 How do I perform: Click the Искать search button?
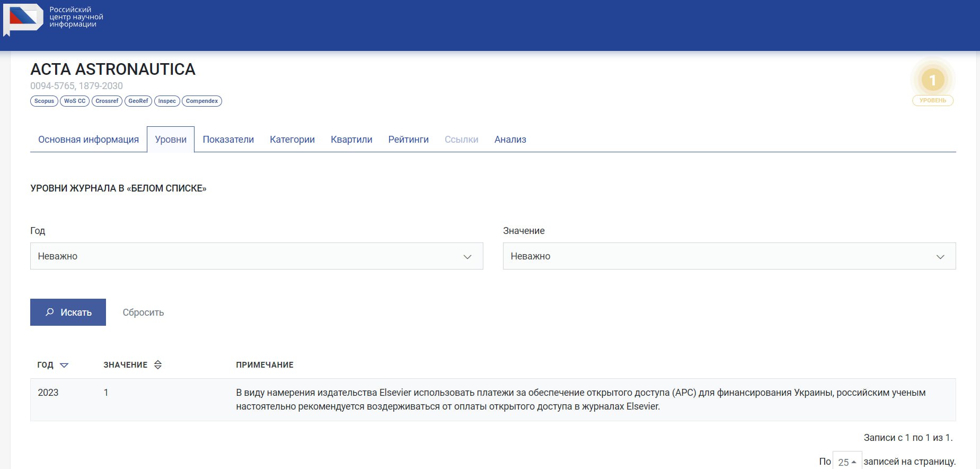(68, 312)
